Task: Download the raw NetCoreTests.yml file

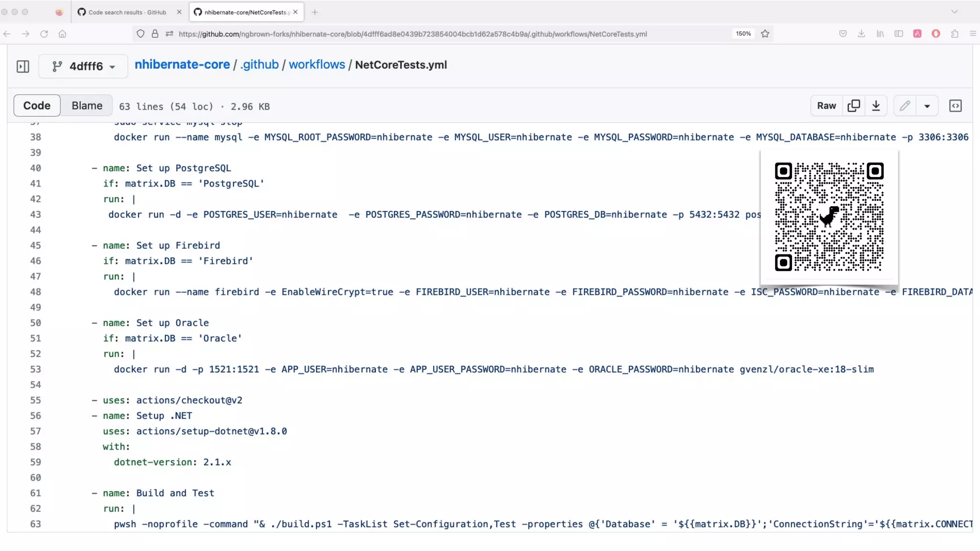Action: pyautogui.click(x=876, y=106)
